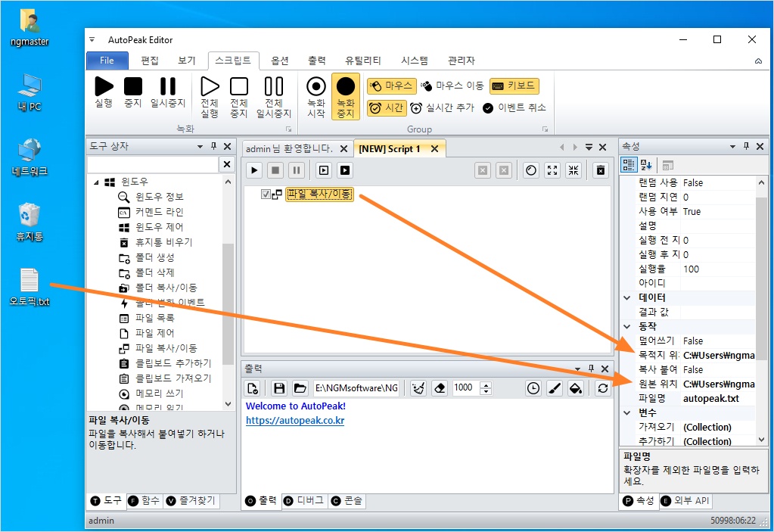Switch to the 옵션 ribbon tab
The image size is (774, 532).
coord(279,61)
